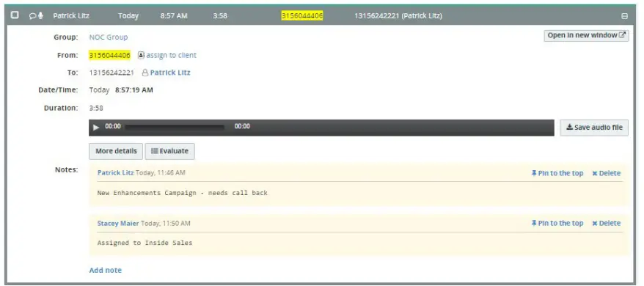Click the person icon next to Patrick Litz
This screenshot has height=286, width=644.
tap(144, 73)
